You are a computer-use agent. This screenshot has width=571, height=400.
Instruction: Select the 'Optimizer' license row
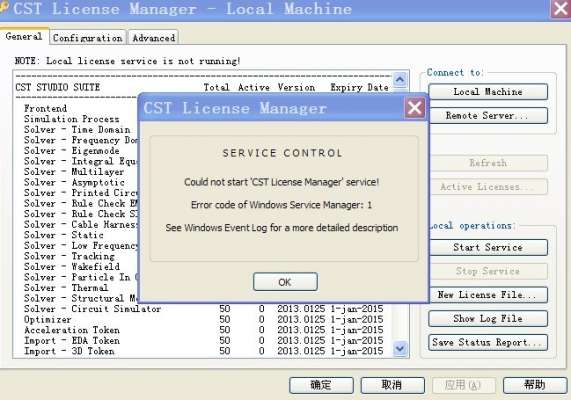pyautogui.click(x=204, y=319)
